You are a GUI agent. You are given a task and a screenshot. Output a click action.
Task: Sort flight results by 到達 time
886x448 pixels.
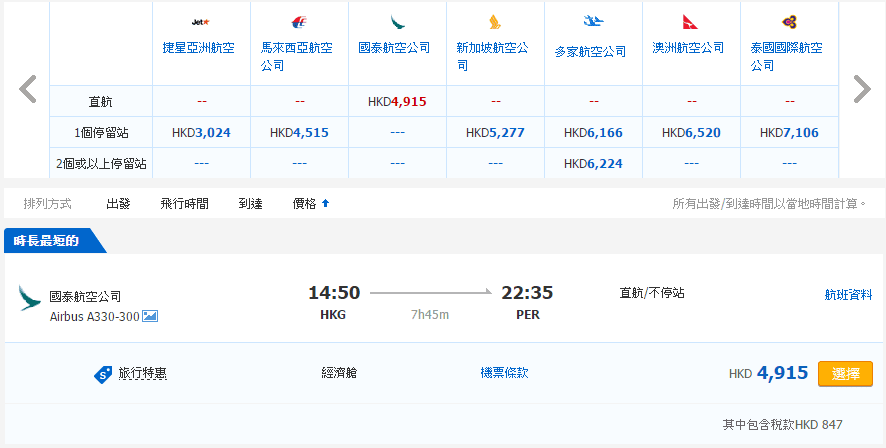pyautogui.click(x=250, y=204)
